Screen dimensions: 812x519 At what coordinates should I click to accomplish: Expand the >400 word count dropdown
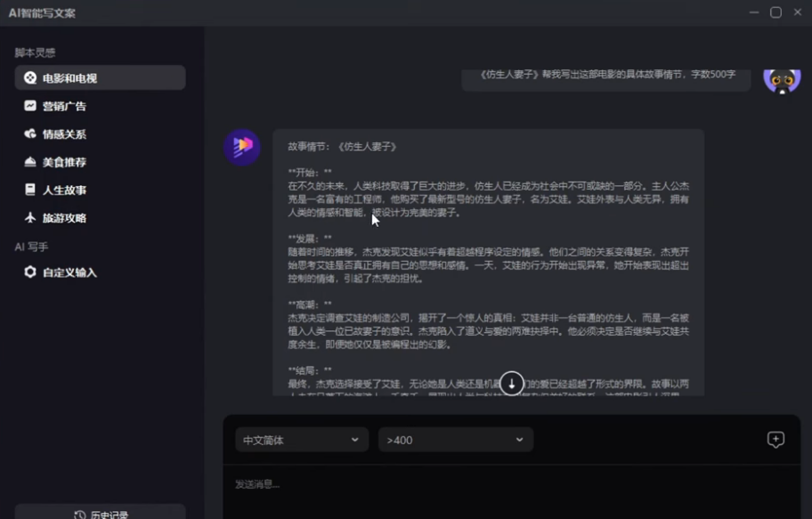(455, 439)
